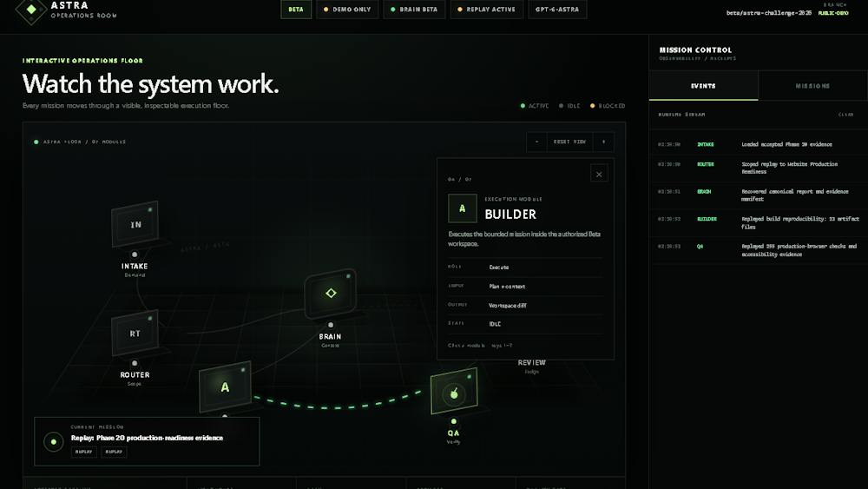This screenshot has height=489, width=868.
Task: Click the Execute role value
Action: (x=499, y=268)
